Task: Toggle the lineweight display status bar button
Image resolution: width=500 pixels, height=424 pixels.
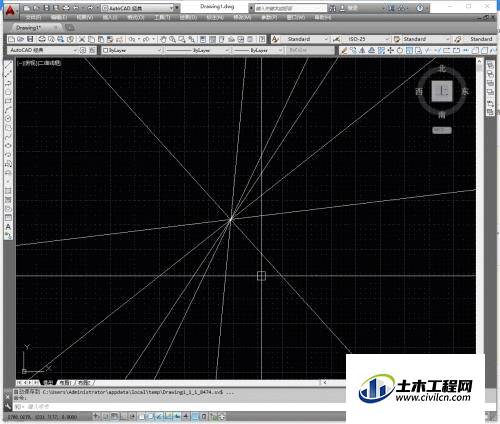Action: pos(185,416)
